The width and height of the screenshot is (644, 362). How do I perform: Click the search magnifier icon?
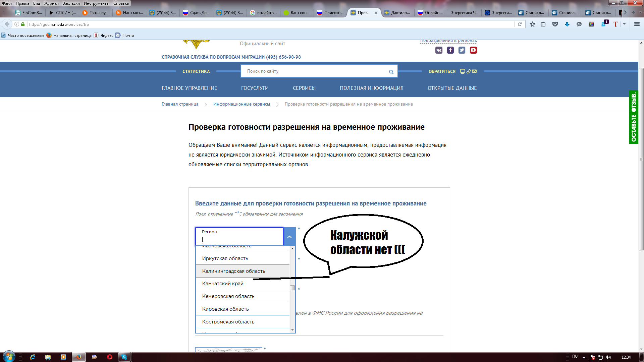(391, 72)
